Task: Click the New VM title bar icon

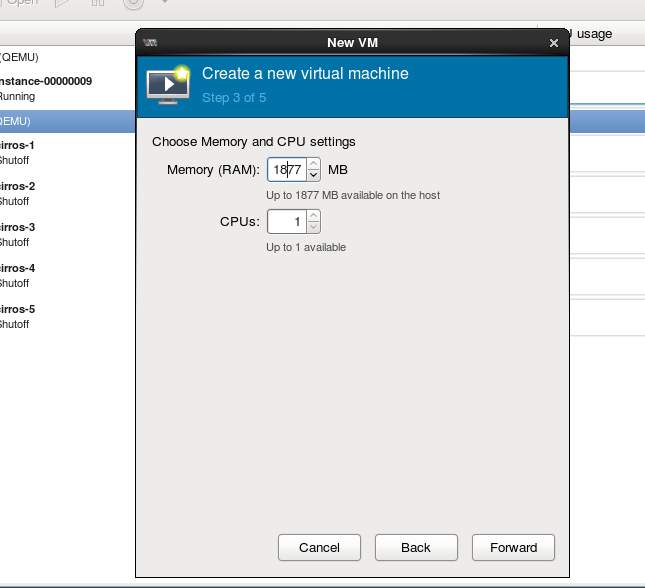Action: 150,43
